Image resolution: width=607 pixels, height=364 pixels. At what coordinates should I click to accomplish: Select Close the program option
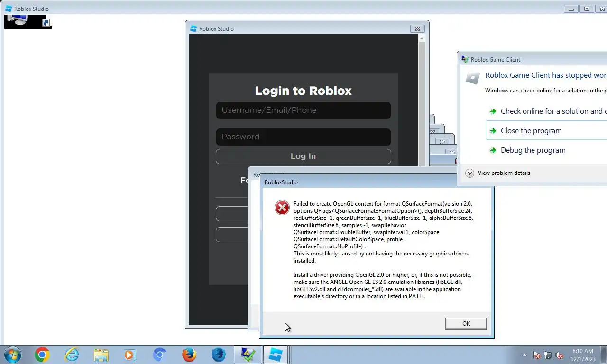click(x=546, y=130)
